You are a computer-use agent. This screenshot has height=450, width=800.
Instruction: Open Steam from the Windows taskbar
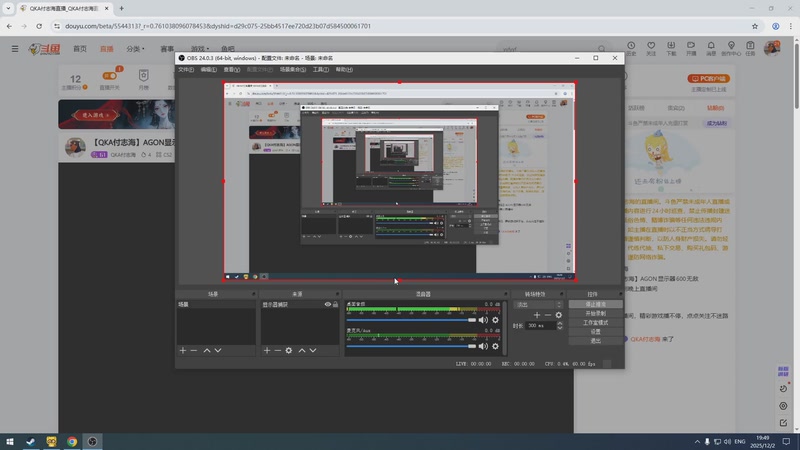31,441
